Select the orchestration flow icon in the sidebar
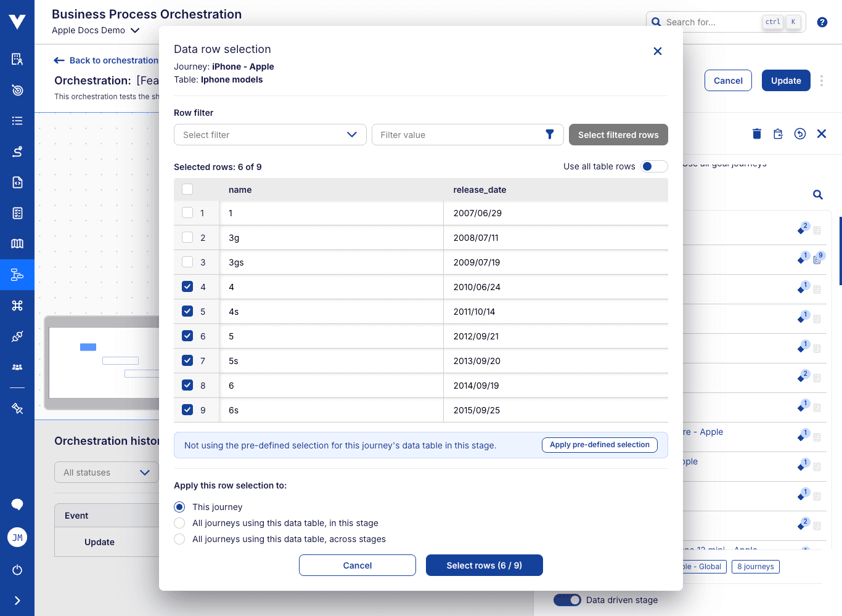 [x=17, y=275]
